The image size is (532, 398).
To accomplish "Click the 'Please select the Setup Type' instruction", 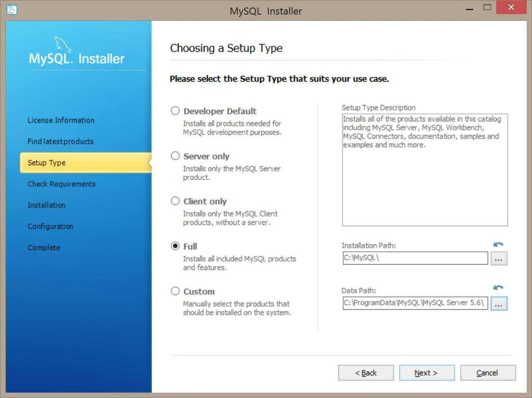I will [279, 79].
